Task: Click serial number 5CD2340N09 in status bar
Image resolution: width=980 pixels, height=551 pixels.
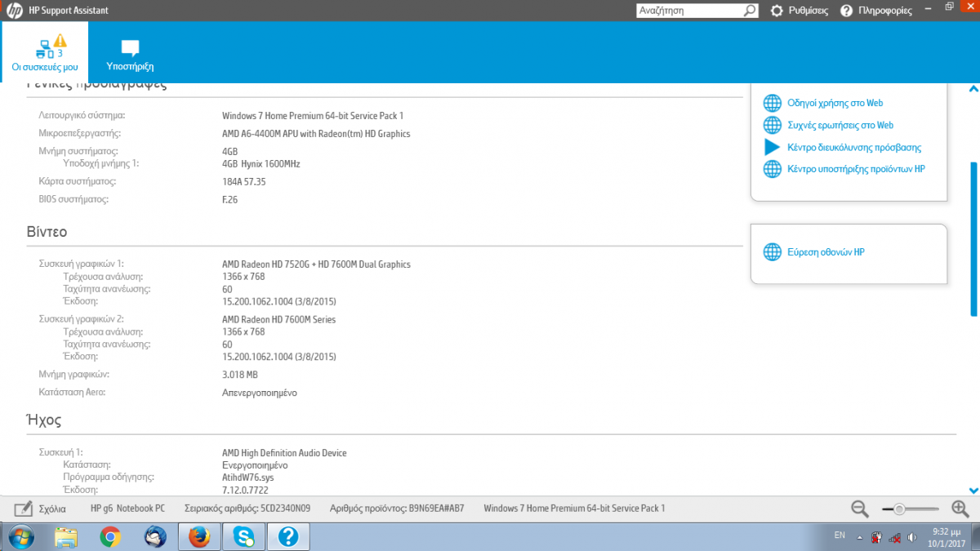Action: [285, 509]
